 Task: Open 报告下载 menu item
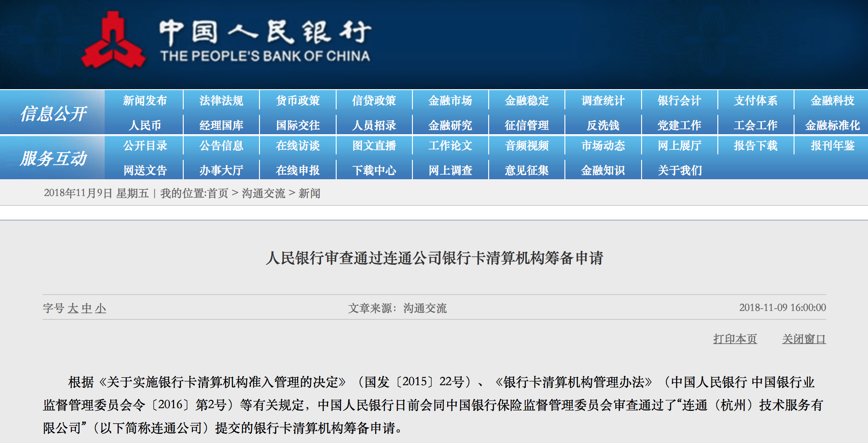pyautogui.click(x=755, y=146)
